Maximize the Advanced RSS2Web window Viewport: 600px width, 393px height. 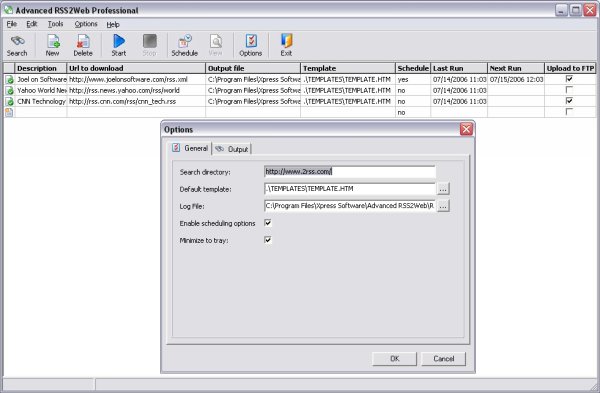tap(575, 10)
